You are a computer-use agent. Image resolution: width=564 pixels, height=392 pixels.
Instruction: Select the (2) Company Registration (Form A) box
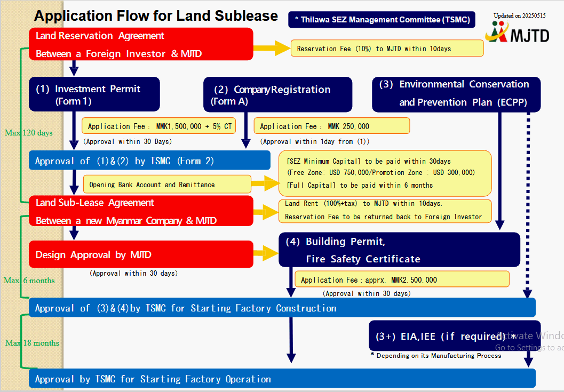pyautogui.click(x=277, y=94)
